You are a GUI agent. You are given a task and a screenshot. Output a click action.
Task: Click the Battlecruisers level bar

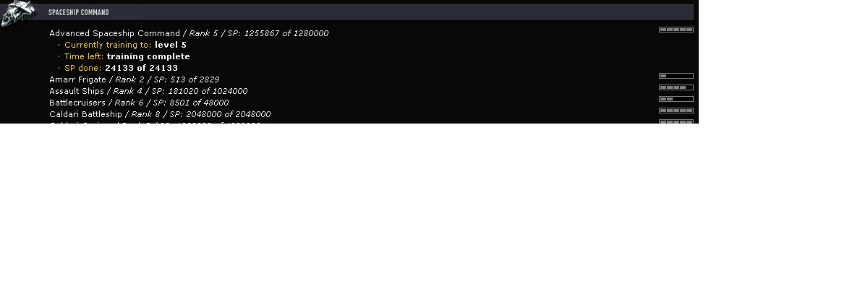(x=676, y=99)
